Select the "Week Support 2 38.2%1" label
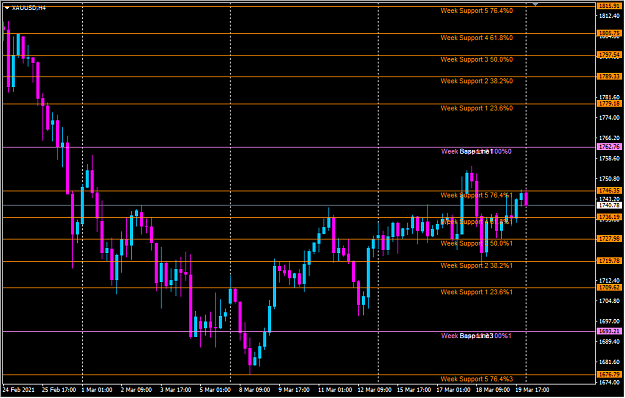 (477, 266)
